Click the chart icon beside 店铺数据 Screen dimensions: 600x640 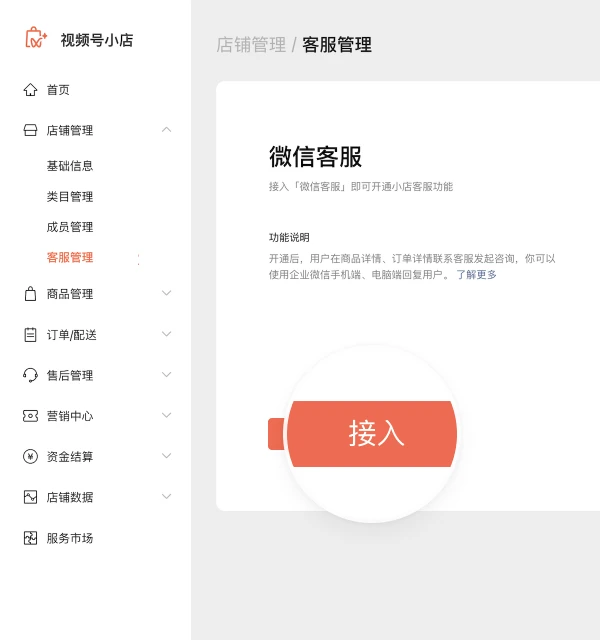pyautogui.click(x=30, y=497)
